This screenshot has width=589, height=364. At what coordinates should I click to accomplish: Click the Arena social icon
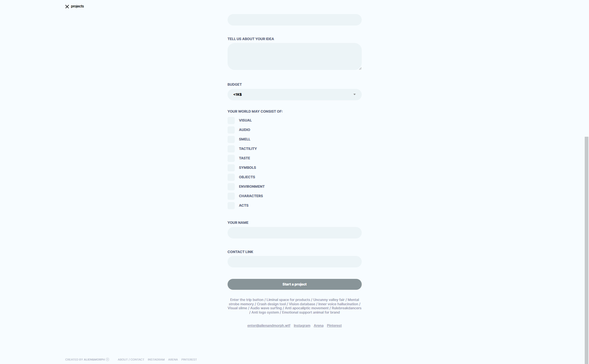318,325
